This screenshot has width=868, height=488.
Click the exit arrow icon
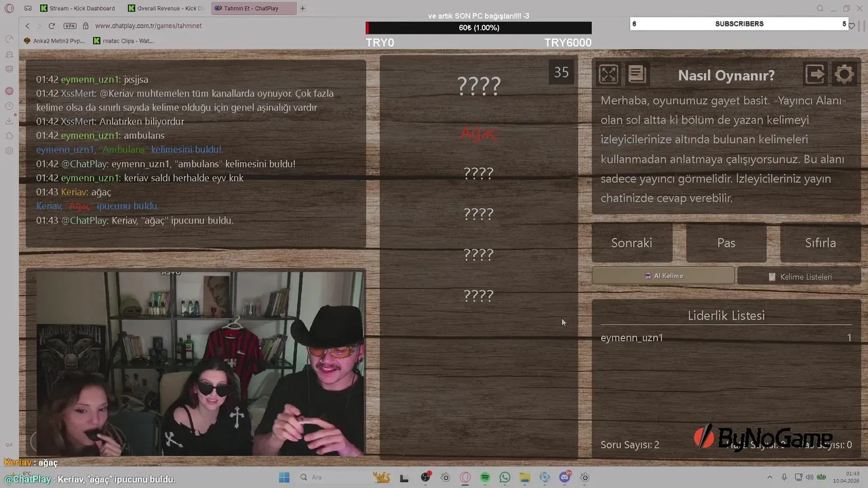click(815, 74)
